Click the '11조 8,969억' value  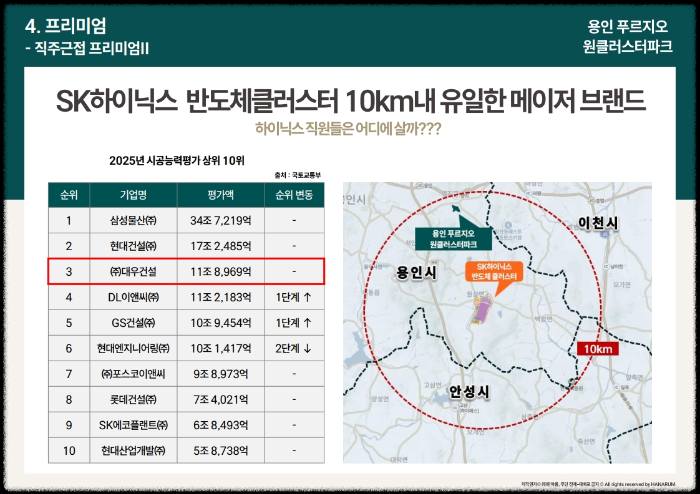click(221, 271)
